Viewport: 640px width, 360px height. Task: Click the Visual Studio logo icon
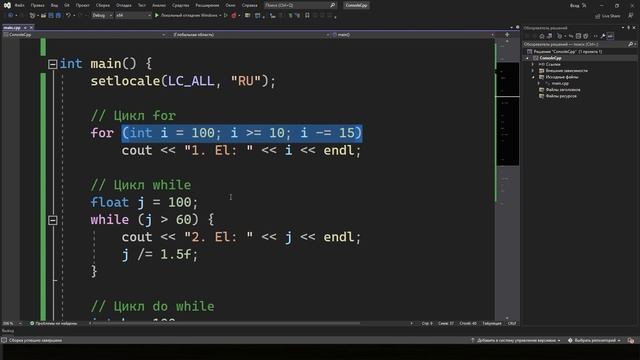tap(7, 5)
